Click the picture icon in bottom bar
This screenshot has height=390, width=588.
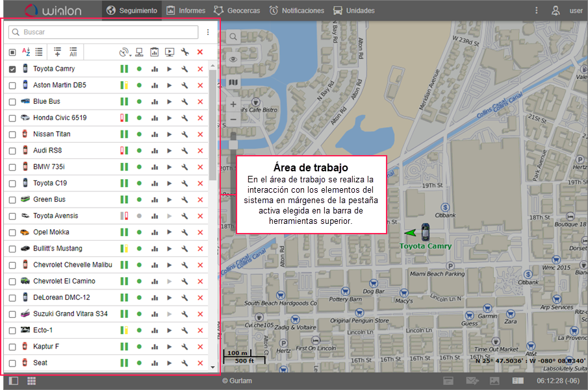click(x=494, y=381)
